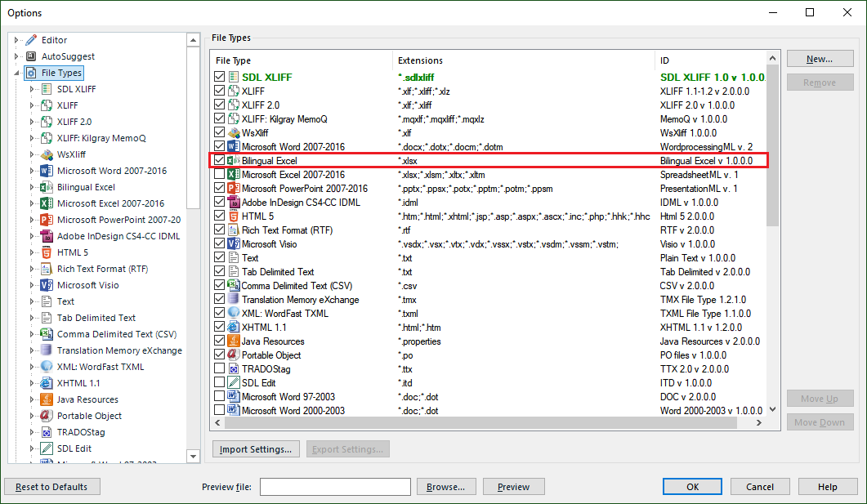Expand the AutoSuggest tree node
The height and width of the screenshot is (504, 867).
[16, 56]
